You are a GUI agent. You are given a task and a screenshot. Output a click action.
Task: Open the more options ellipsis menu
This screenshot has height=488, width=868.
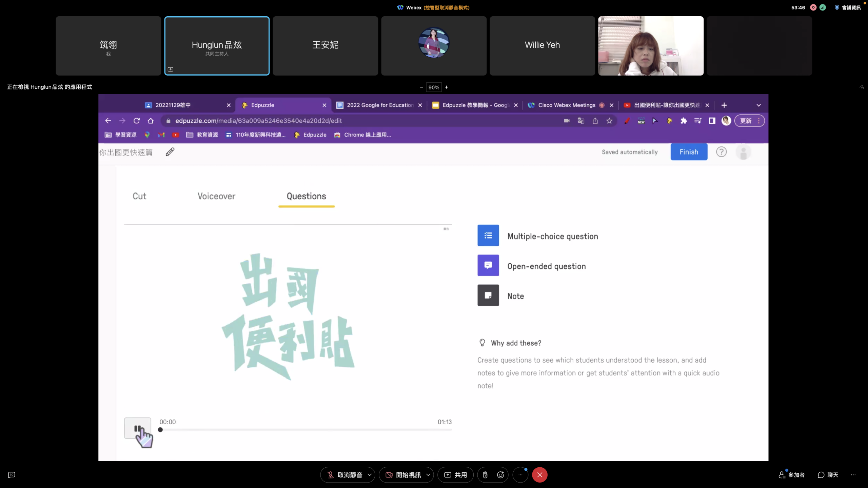(x=520, y=475)
